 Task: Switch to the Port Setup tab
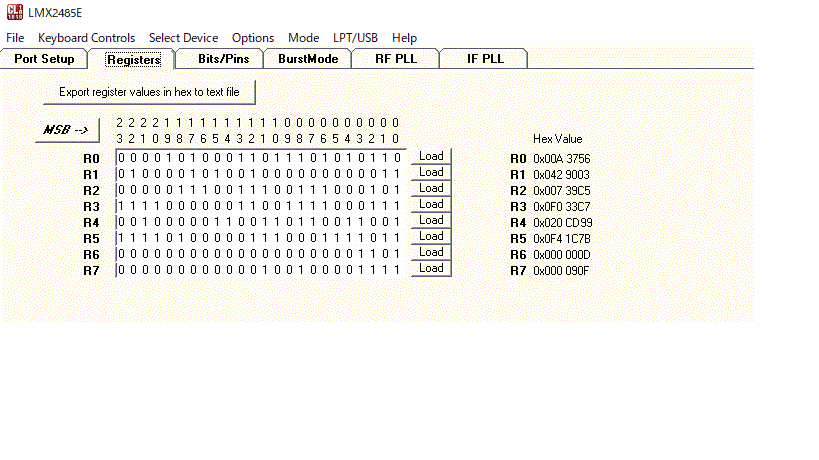click(44, 59)
